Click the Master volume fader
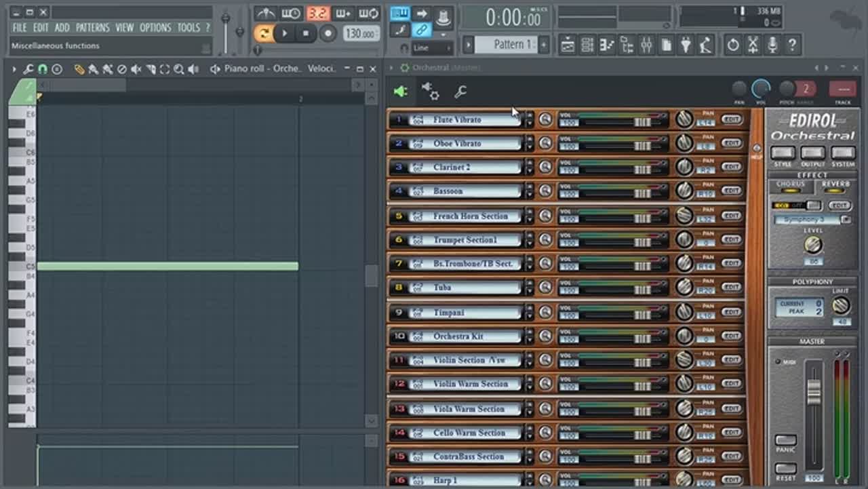 pos(814,392)
